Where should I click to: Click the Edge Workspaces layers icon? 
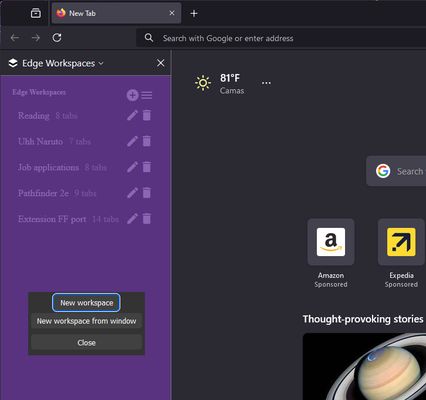click(x=13, y=63)
